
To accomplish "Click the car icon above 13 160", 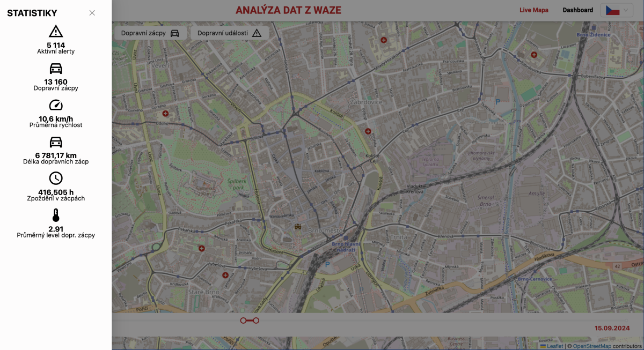I will (x=56, y=69).
